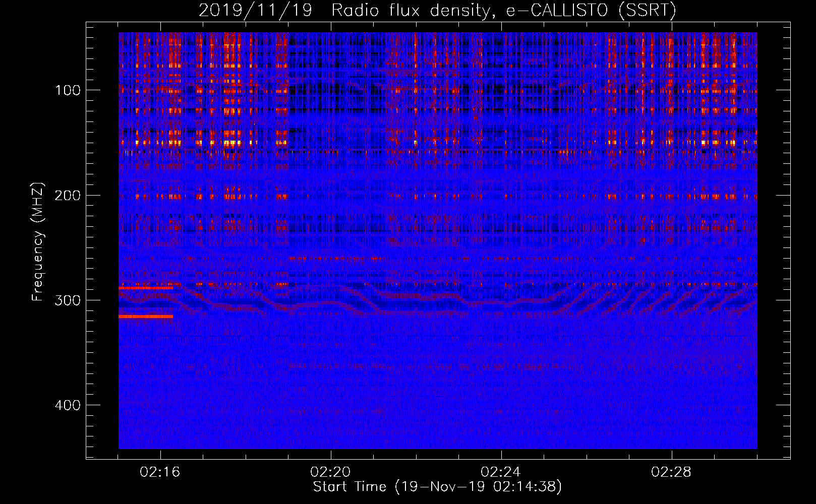Click the '02:24' time tick label
Viewport: 816px width, 504px height.
coord(501,472)
